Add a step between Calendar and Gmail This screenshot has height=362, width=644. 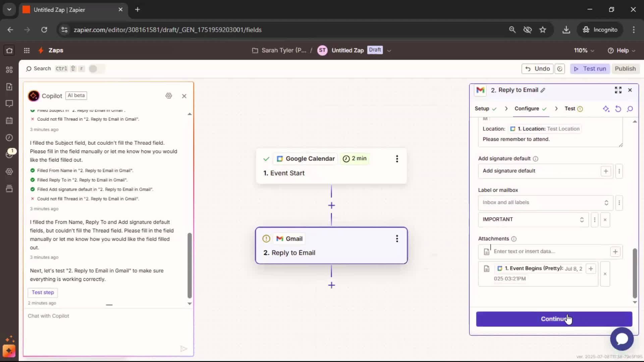[x=331, y=205]
